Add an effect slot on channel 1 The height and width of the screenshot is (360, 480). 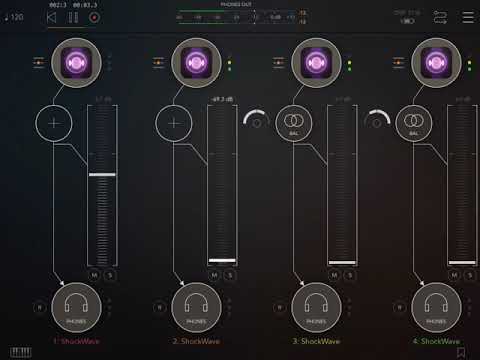coord(54,123)
